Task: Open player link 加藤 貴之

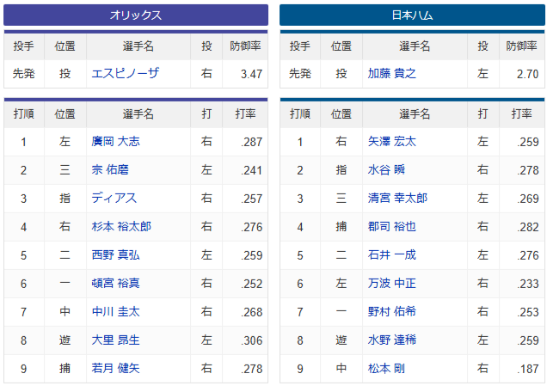Action: 392,73
